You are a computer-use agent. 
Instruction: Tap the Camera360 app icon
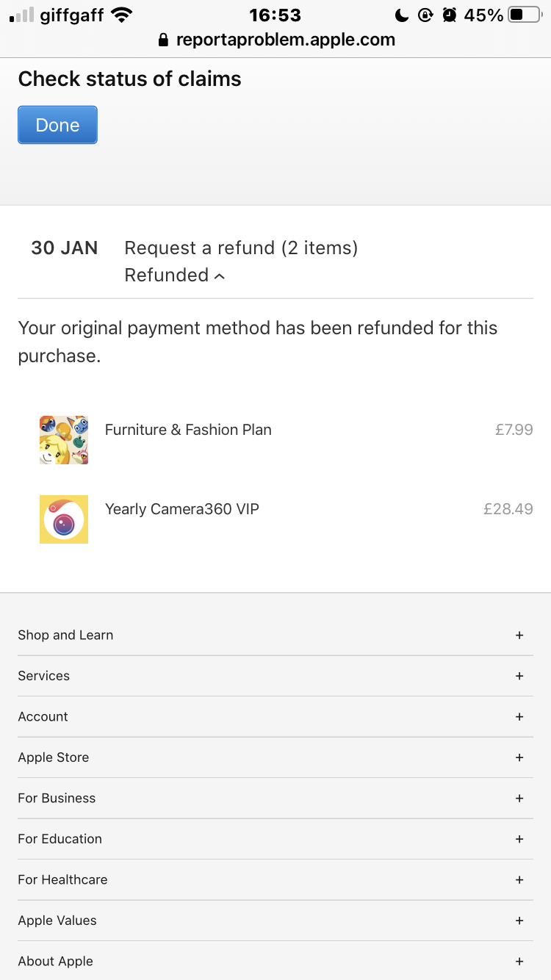coord(64,519)
